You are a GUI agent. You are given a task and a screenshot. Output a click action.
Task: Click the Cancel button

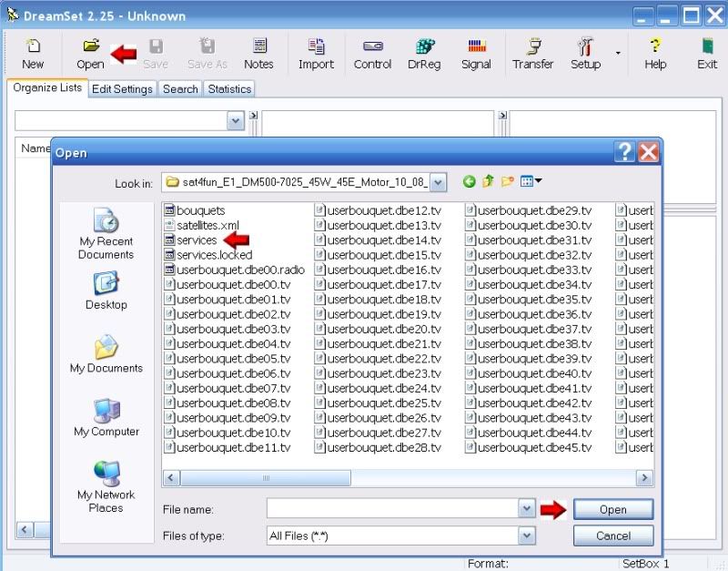(x=613, y=535)
